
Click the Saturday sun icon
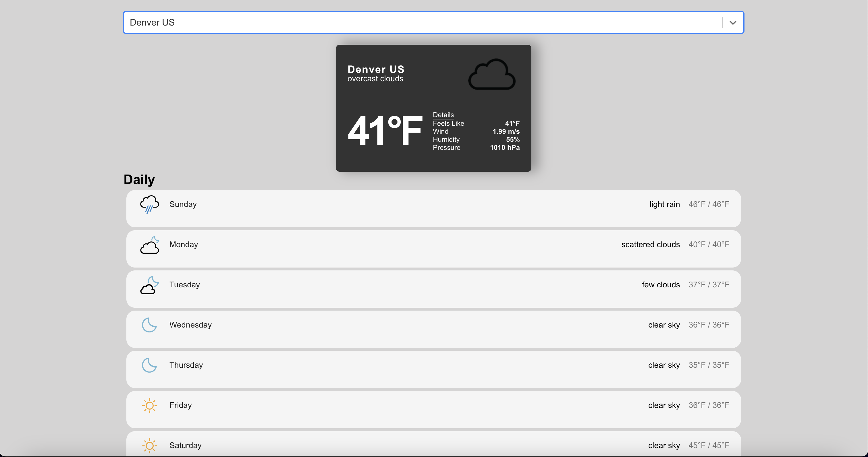point(149,446)
